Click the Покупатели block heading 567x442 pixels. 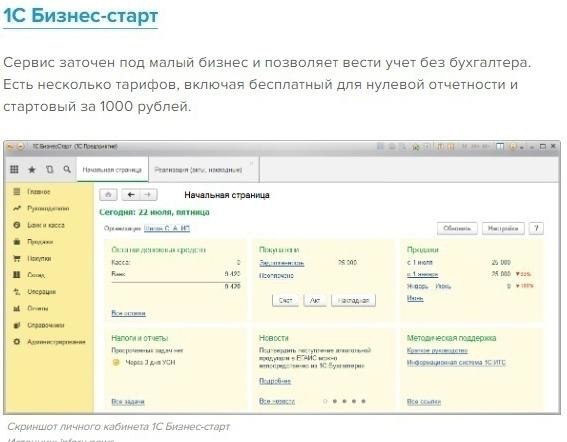(279, 250)
